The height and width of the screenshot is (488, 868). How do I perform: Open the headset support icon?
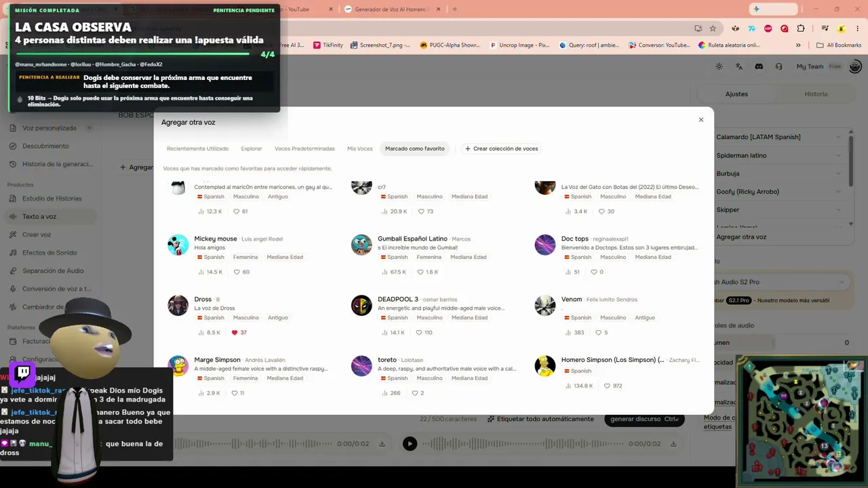(x=778, y=66)
